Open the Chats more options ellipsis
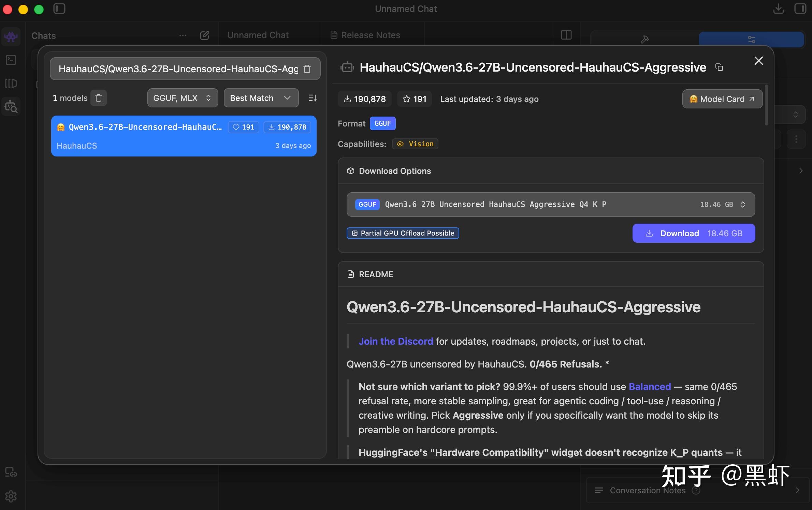 pos(183,35)
